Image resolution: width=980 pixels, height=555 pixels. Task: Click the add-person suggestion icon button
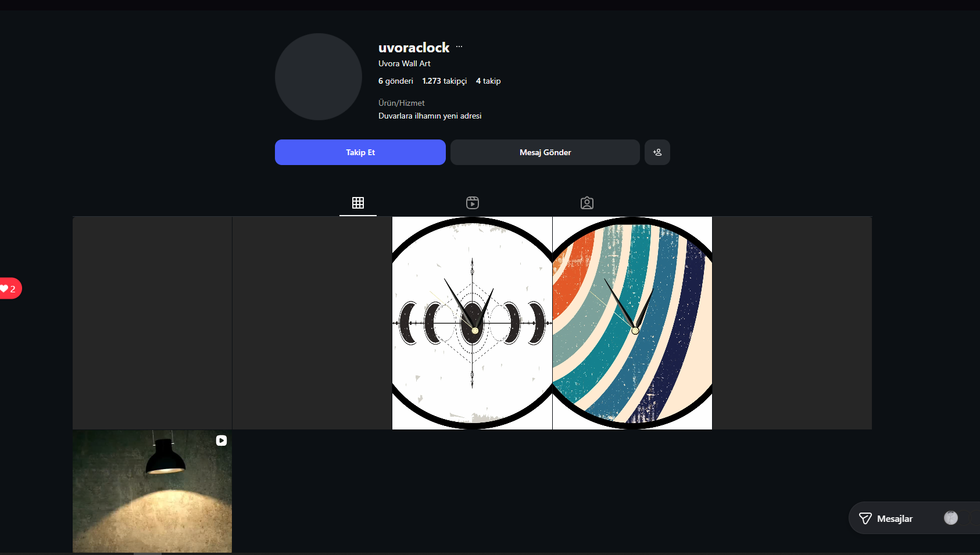pyautogui.click(x=657, y=152)
